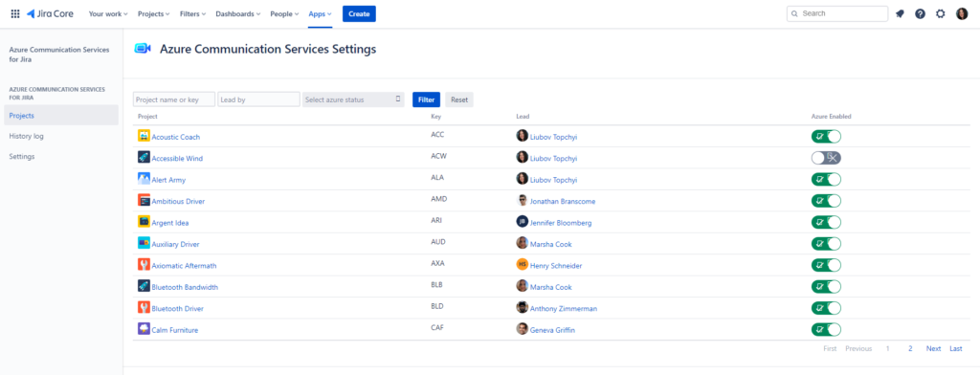Click Geneva Griffin's avatar

tap(522, 329)
